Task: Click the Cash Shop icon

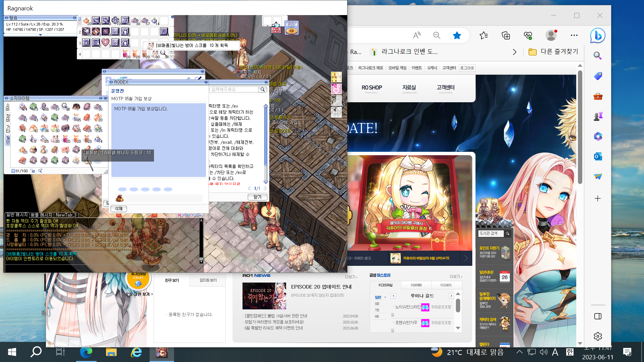Action: click(x=291, y=28)
